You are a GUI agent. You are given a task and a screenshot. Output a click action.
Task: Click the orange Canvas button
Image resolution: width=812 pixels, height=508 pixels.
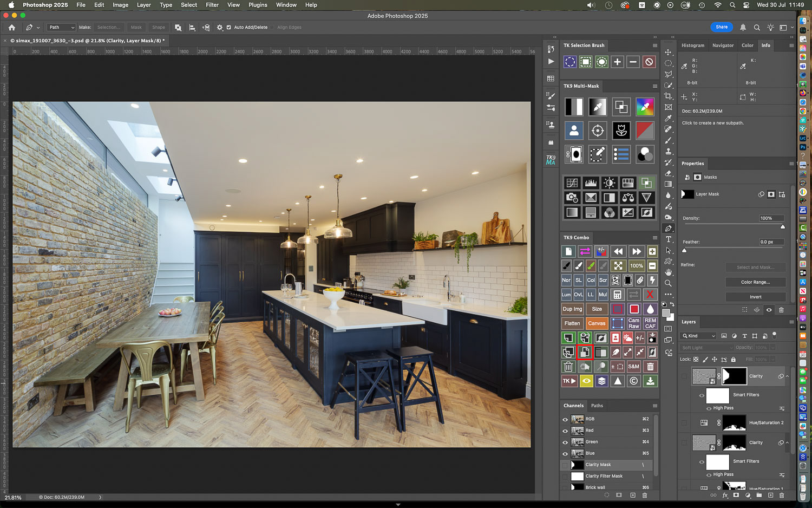[597, 323]
